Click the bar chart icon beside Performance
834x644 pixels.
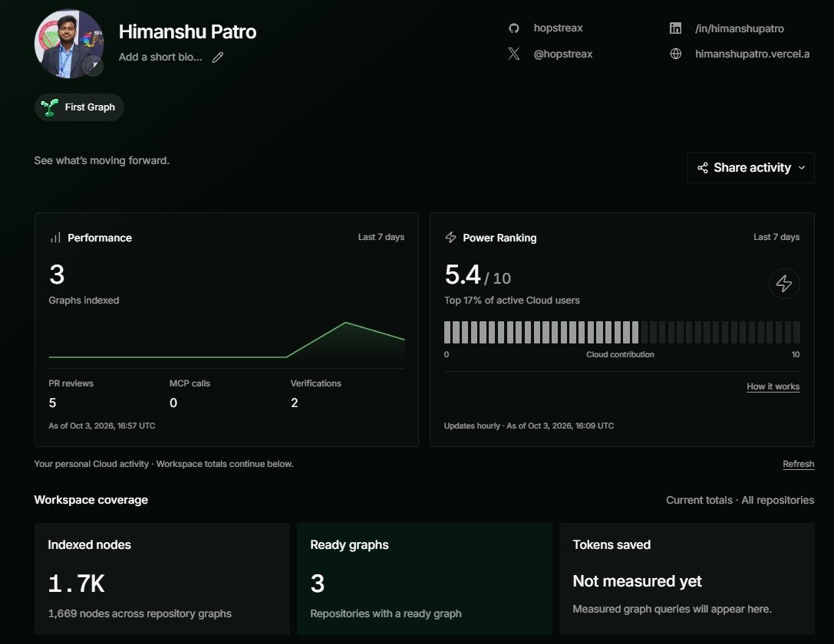pyautogui.click(x=55, y=238)
